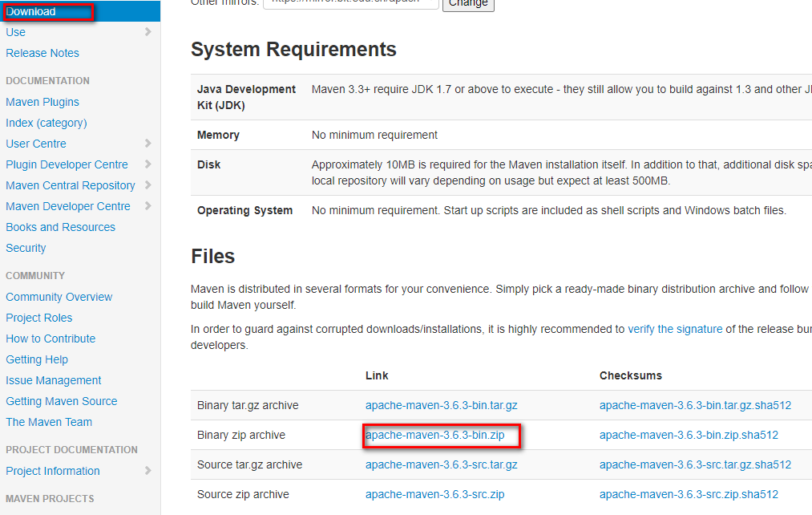
Task: Open Plugin Developer Centre link
Action: tap(67, 164)
